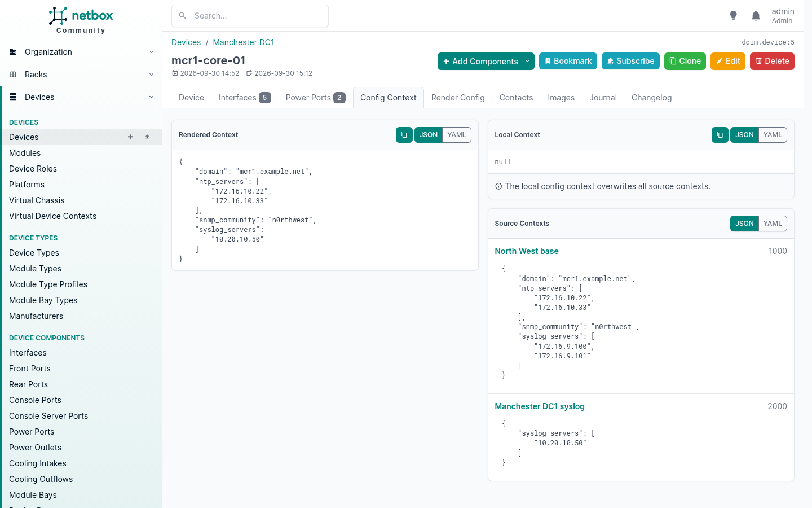Click the NetBox Community logo
The image size is (812, 508).
[81, 20]
